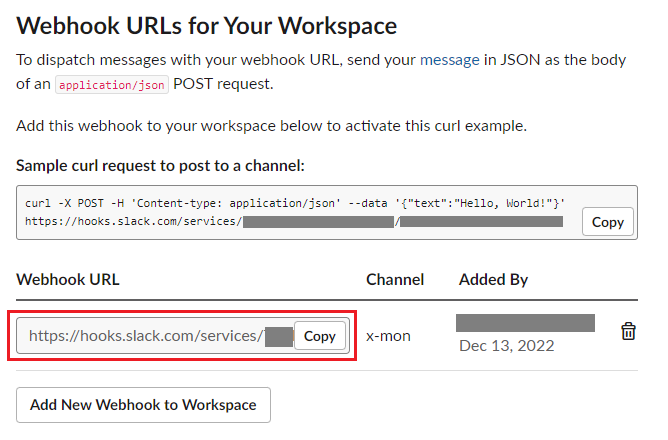Image resolution: width=668 pixels, height=440 pixels.
Task: Click the redacted Added By user name
Action: tap(525, 322)
